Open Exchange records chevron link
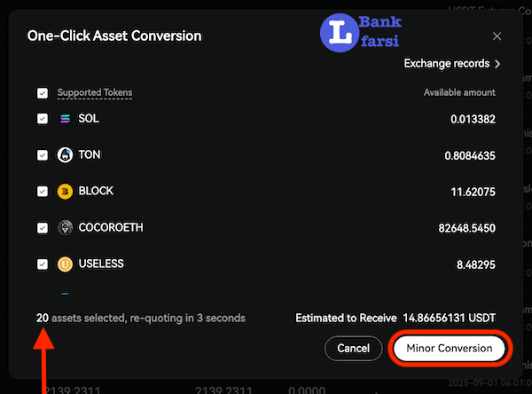532x394 pixels. (x=452, y=64)
